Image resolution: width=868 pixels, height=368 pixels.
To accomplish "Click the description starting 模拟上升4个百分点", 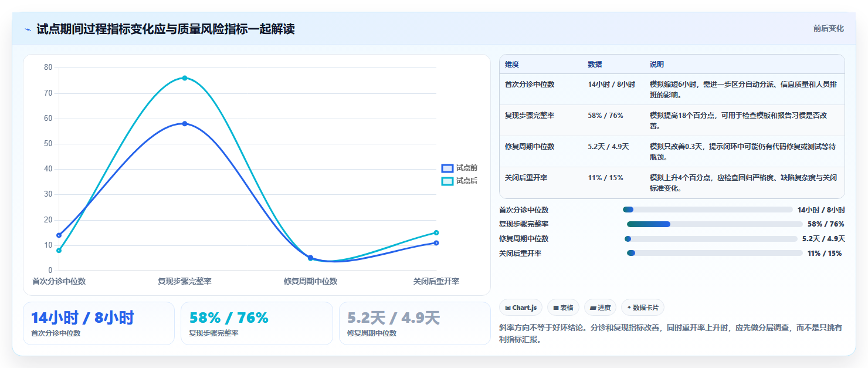I will [x=743, y=183].
